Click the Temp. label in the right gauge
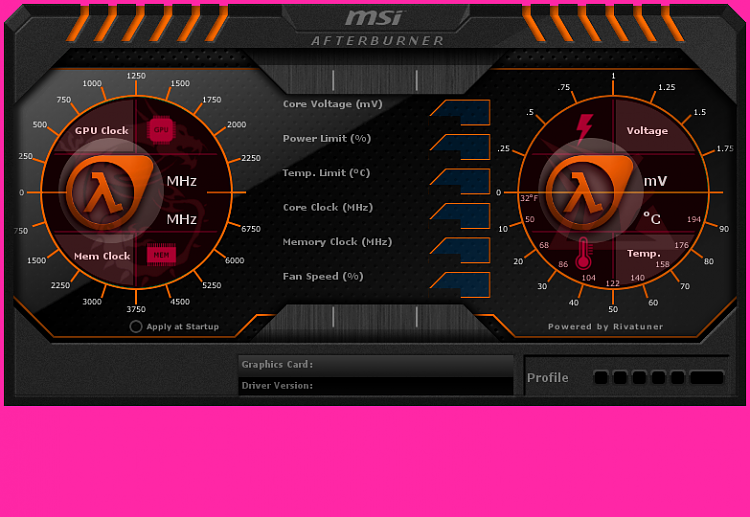Screen dimensions: 750x517 coord(643,253)
